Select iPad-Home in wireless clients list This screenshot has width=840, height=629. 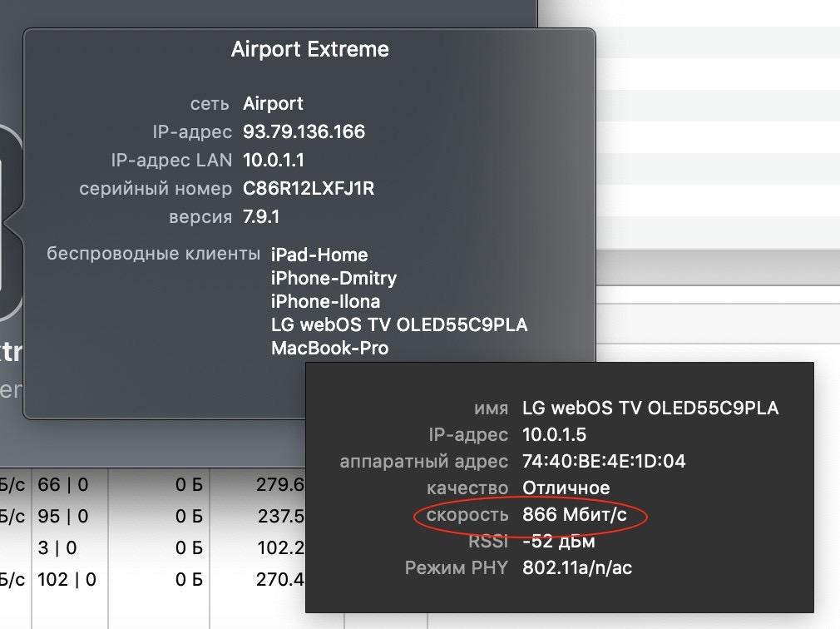[x=319, y=255]
